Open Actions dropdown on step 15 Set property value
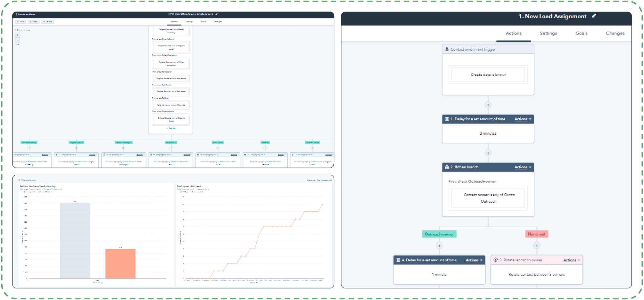The height and width of the screenshot is (300, 644). click(x=235, y=155)
